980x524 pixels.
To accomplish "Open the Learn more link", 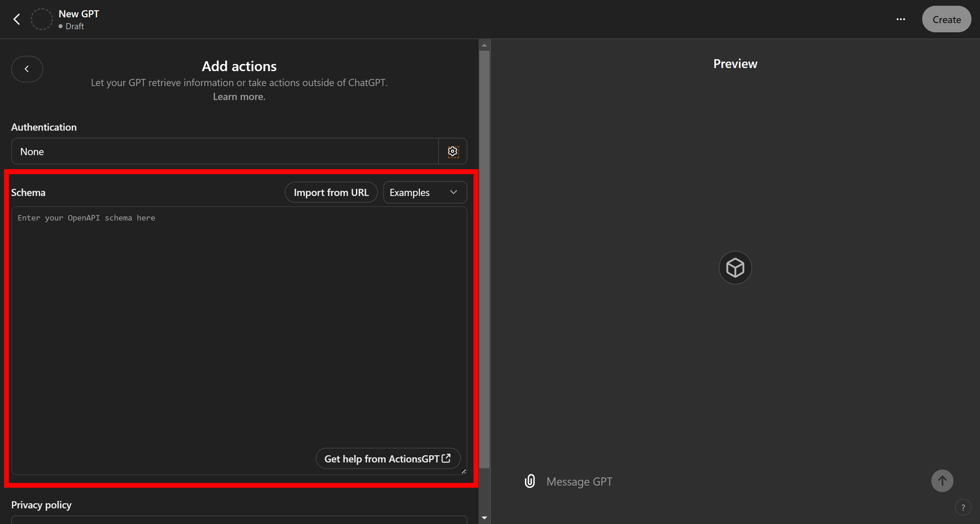I will coord(239,97).
